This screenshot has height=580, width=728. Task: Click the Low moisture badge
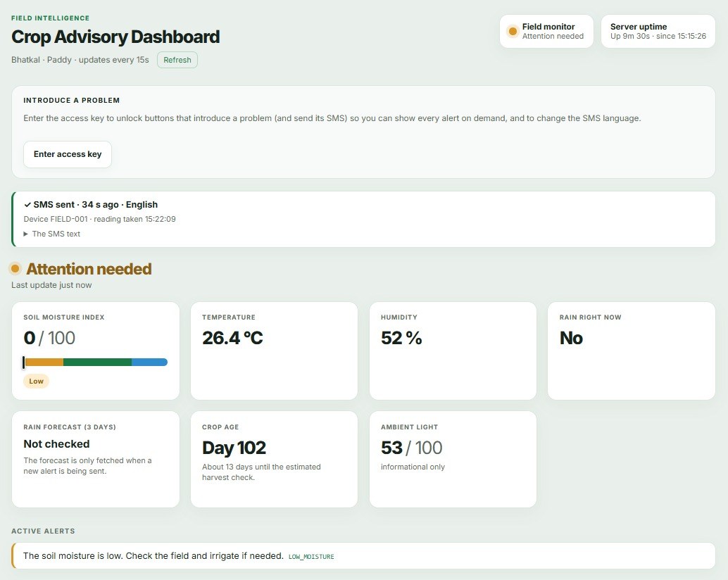(36, 381)
